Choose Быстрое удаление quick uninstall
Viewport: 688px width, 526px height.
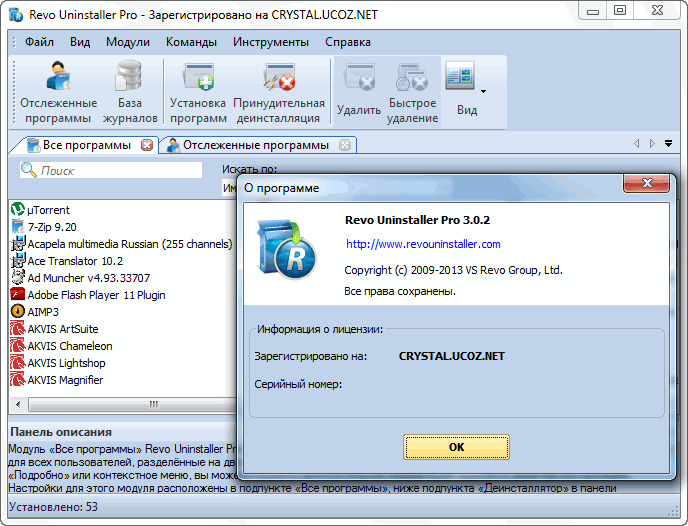coord(412,92)
